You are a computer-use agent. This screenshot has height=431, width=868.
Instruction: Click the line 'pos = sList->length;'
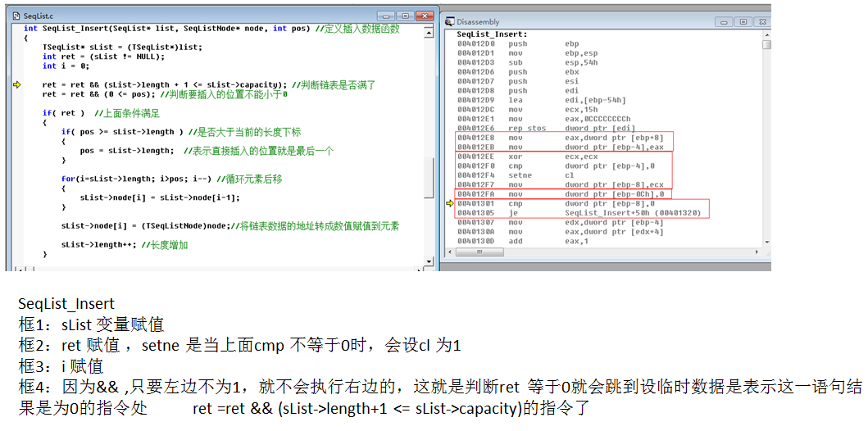tap(207, 151)
